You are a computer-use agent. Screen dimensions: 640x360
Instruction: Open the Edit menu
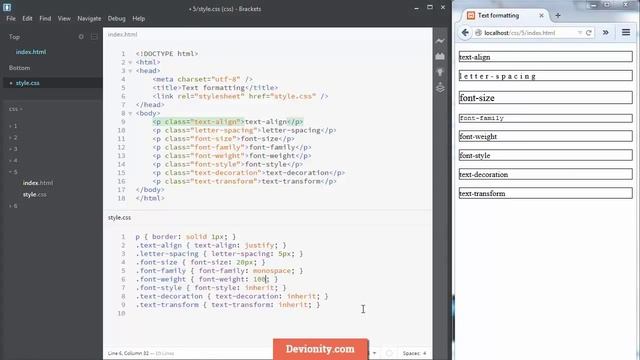pyautogui.click(x=27, y=19)
